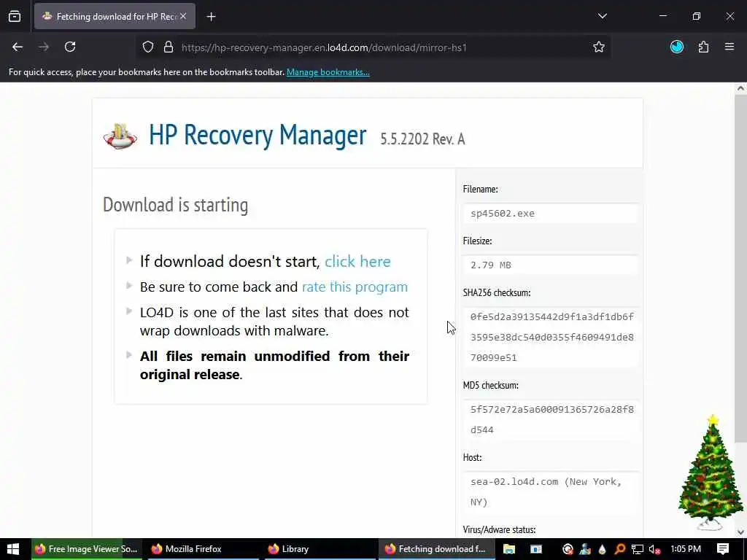This screenshot has height=560, width=747.
Task: Minimize the Firefox window
Action: pos(662,16)
